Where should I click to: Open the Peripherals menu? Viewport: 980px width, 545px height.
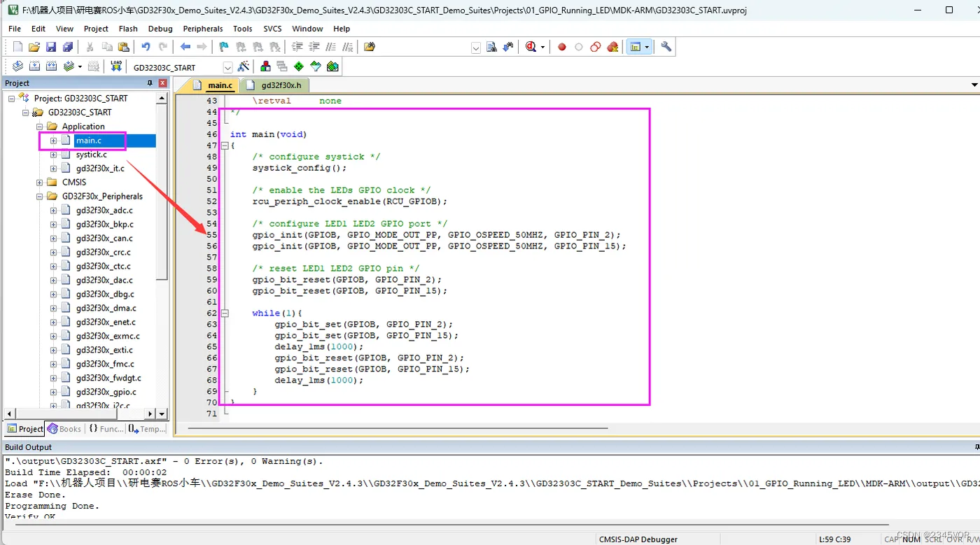coord(203,29)
